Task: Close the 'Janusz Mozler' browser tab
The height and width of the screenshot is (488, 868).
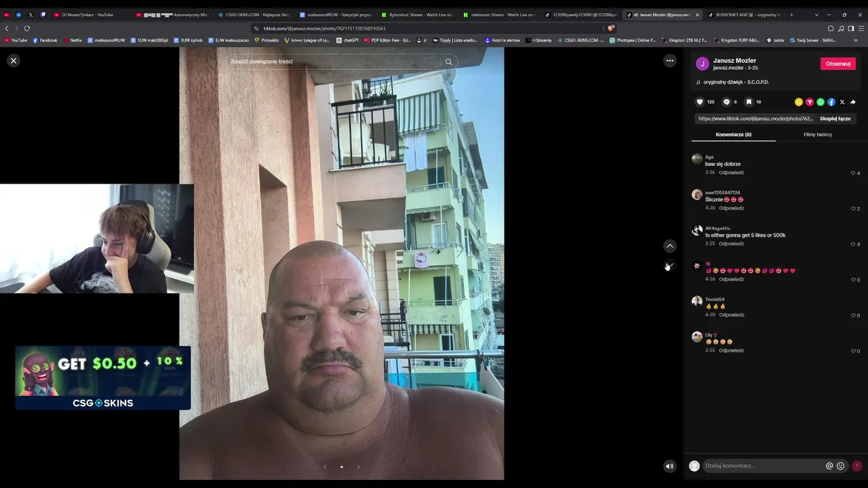Action: 696,14
